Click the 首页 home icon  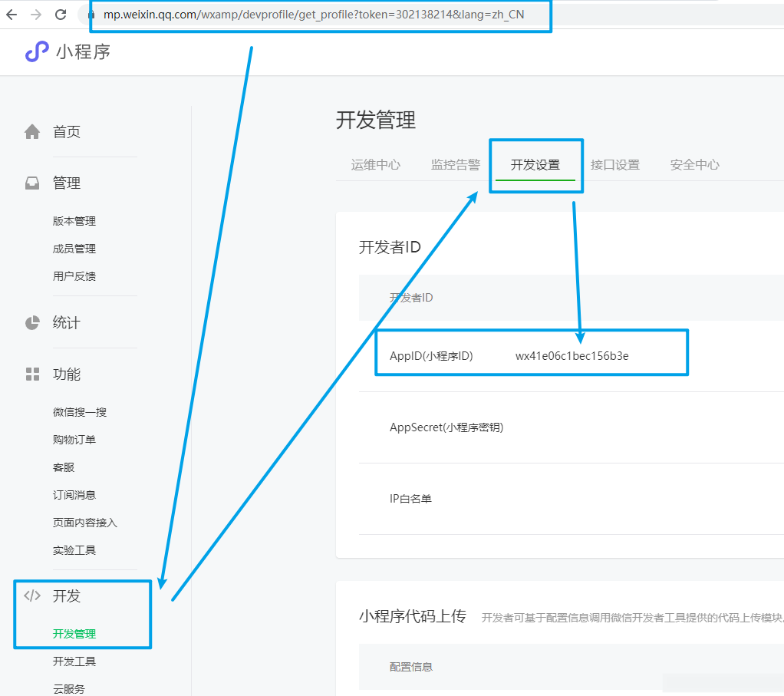tap(32, 132)
